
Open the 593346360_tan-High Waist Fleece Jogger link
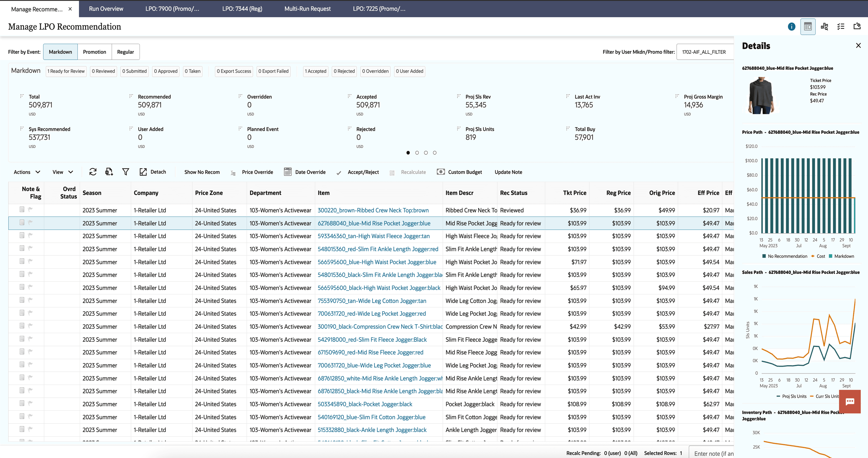373,236
